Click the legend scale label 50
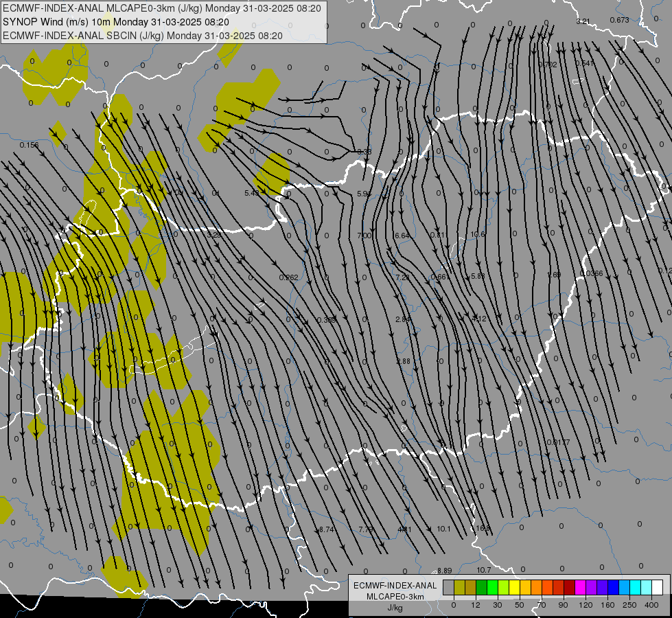The height and width of the screenshot is (618, 672). coord(519,605)
